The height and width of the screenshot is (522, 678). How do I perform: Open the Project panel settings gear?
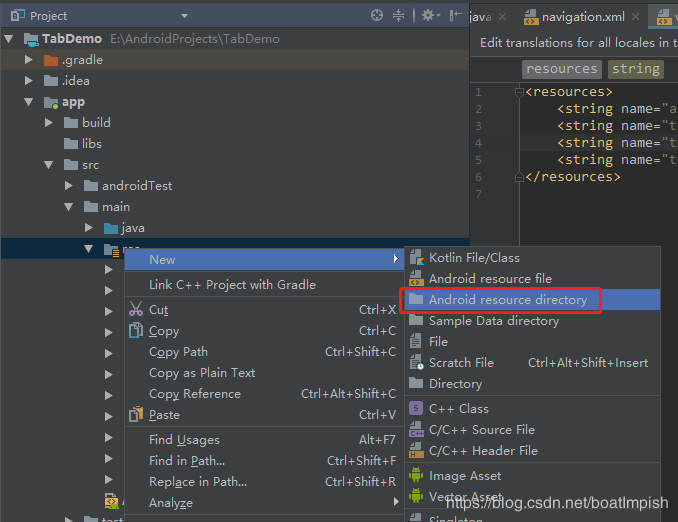coord(430,16)
